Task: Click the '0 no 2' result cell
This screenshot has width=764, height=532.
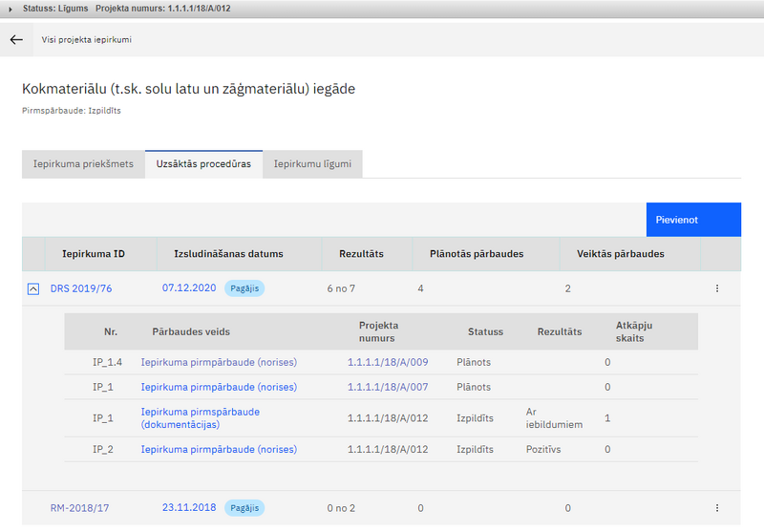Action: pyautogui.click(x=341, y=509)
